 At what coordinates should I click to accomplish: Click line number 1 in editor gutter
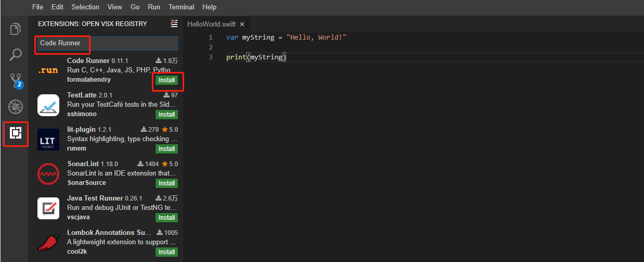pyautogui.click(x=211, y=38)
